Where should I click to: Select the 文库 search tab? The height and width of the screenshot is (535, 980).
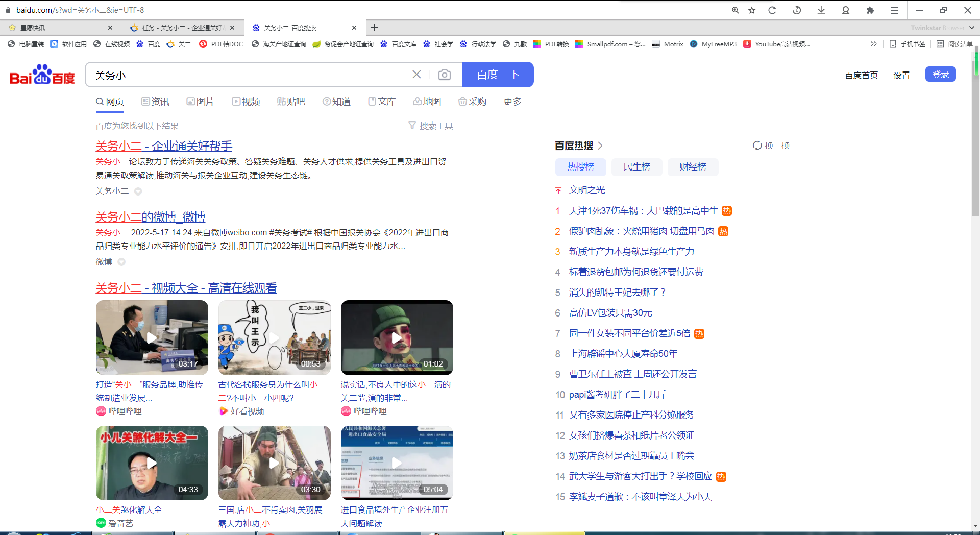[382, 102]
